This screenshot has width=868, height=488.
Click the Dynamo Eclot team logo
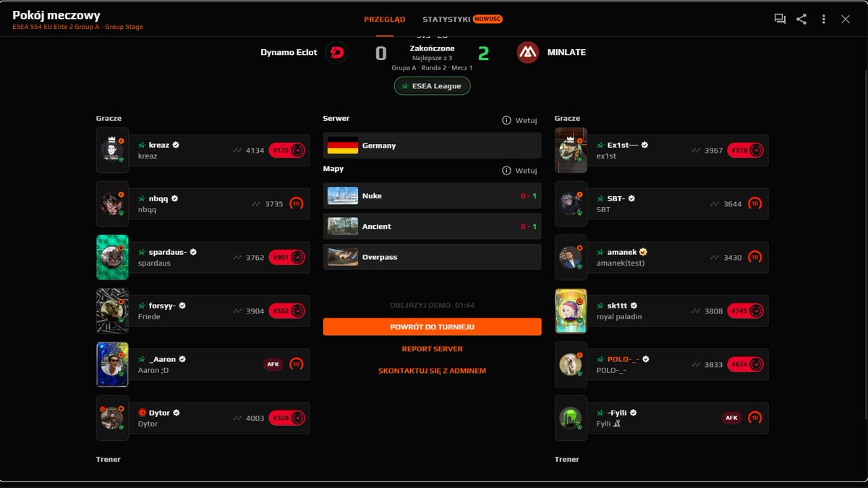[x=336, y=52]
